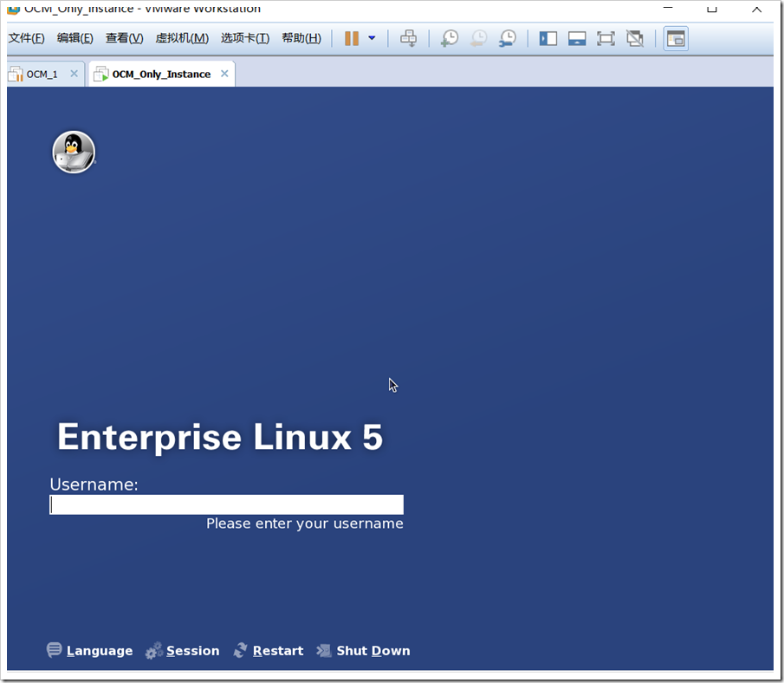
Task: Click the Shut Down icon
Action: 323,650
